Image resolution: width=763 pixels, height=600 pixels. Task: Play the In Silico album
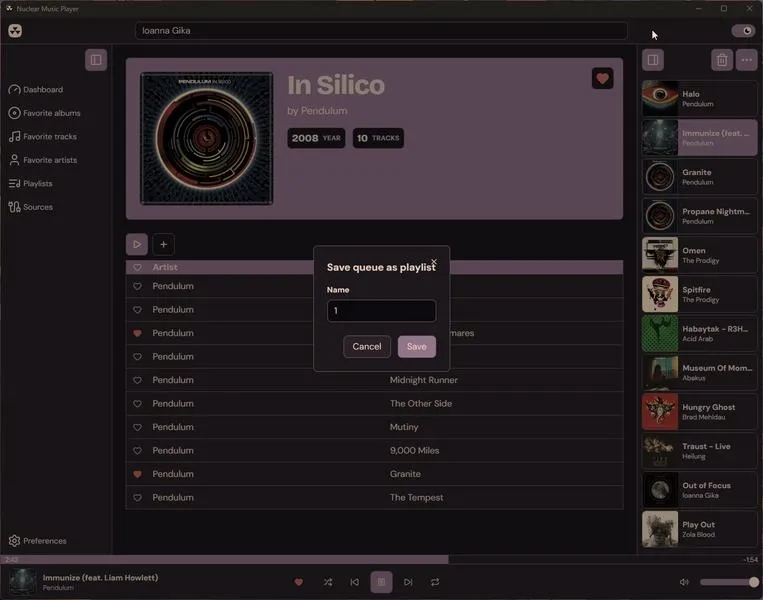pos(137,244)
